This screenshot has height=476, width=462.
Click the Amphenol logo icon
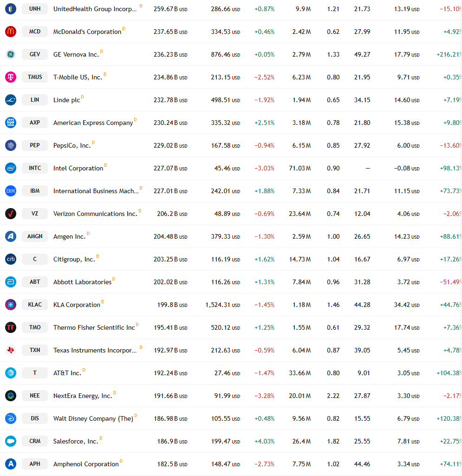point(11,464)
